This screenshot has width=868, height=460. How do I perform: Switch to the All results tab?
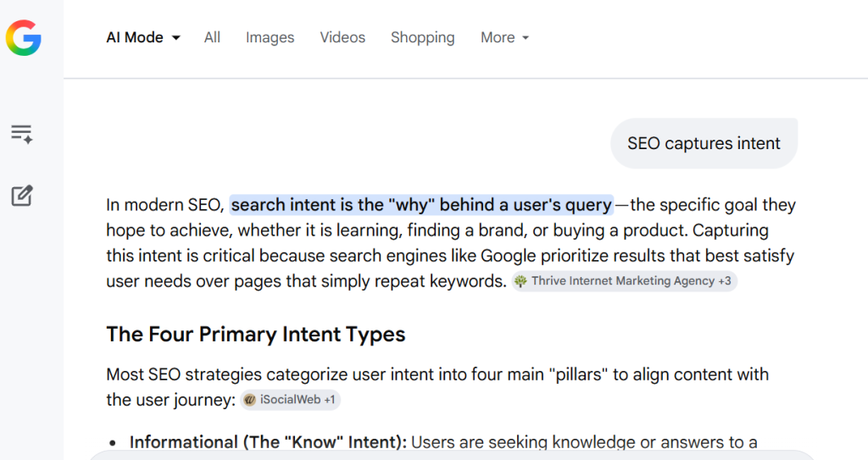212,37
